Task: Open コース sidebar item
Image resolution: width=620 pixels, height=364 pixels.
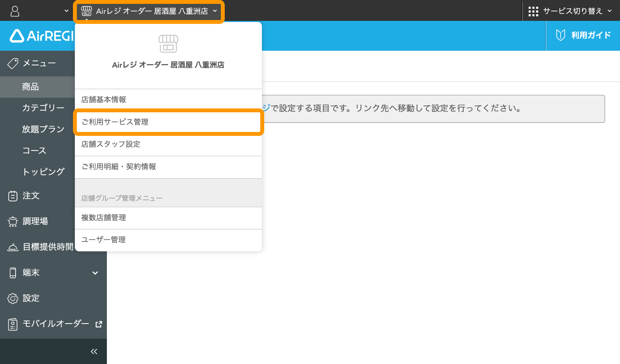Action: coord(34,150)
